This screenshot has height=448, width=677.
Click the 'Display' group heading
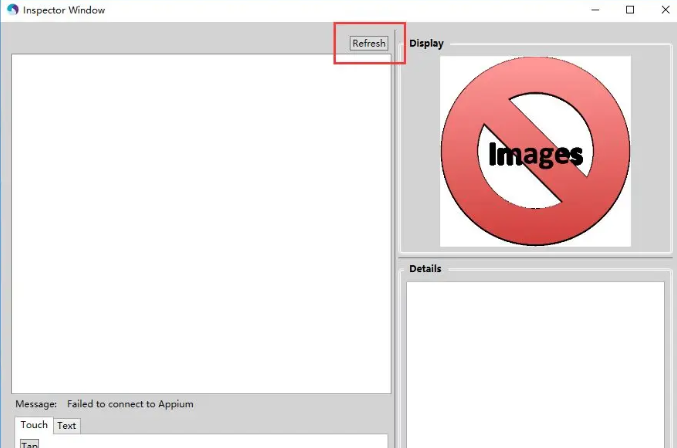426,44
